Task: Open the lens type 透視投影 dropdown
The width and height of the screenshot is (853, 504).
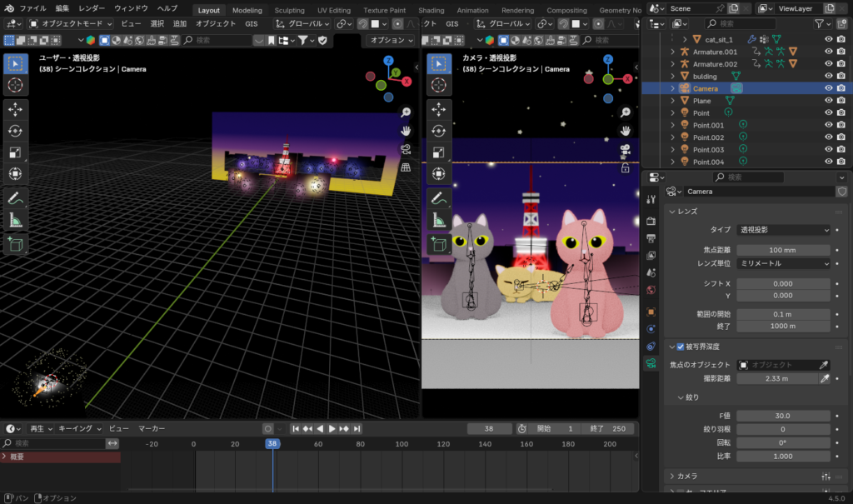Action: pyautogui.click(x=783, y=230)
